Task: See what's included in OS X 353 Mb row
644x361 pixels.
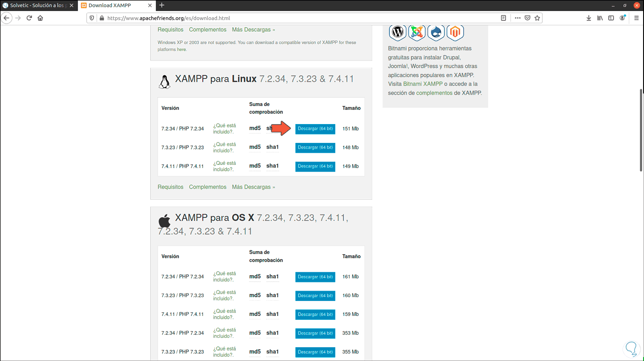Action: click(225, 333)
